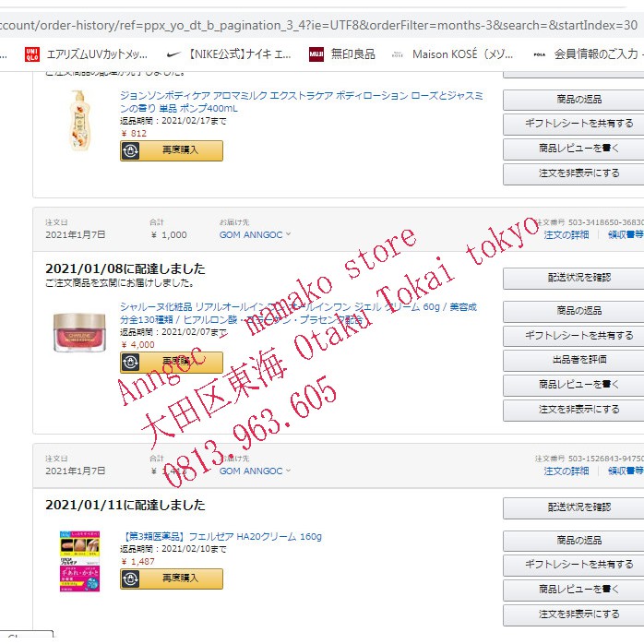Open the NIKE swoosh bookmark
The height and width of the screenshot is (644, 644).
173,54
